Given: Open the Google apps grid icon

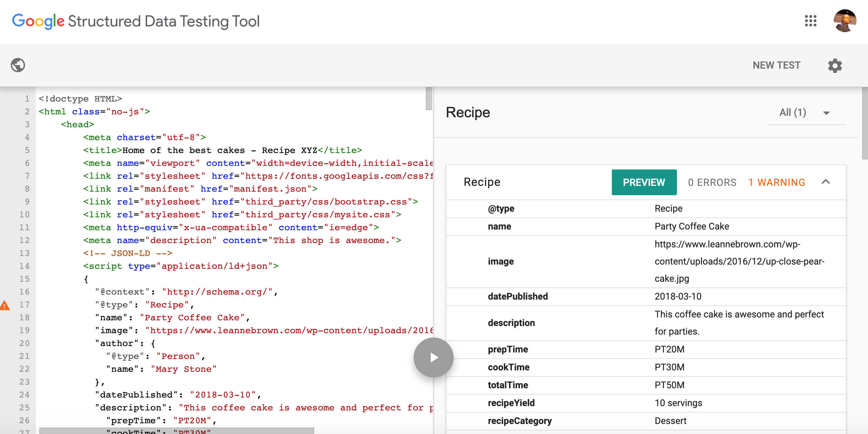Looking at the screenshot, I should point(810,21).
